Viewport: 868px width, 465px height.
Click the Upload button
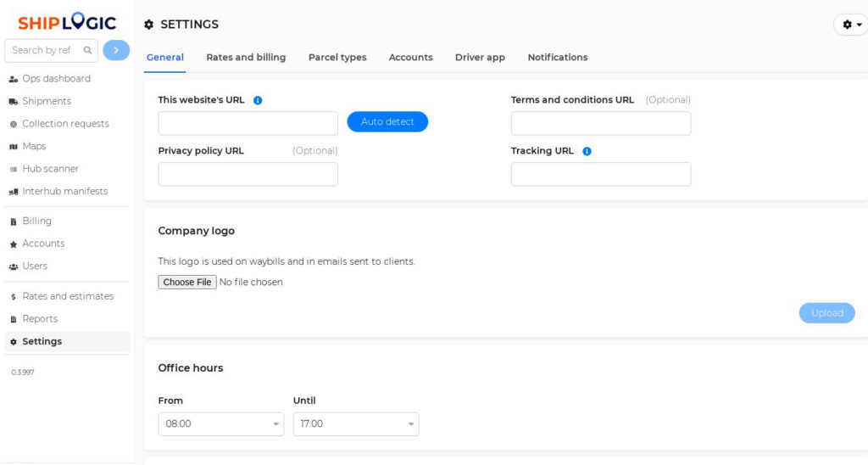826,313
